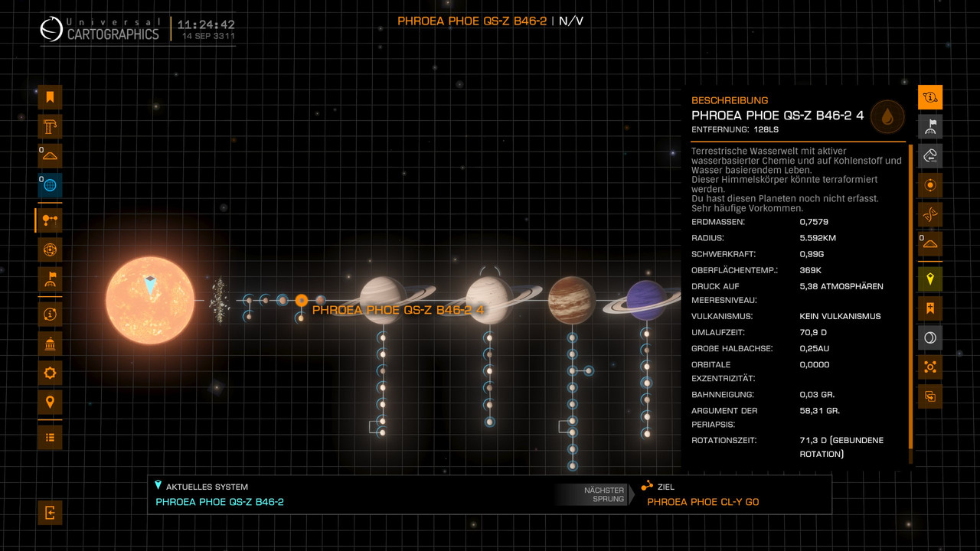Viewport: 980px width, 551px height.
Task: Select the brown banded gas giant
Action: (x=572, y=300)
